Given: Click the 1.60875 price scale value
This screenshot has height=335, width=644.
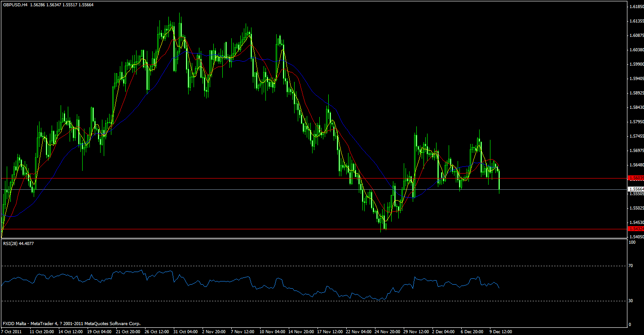Looking at the screenshot, I should pos(636,36).
